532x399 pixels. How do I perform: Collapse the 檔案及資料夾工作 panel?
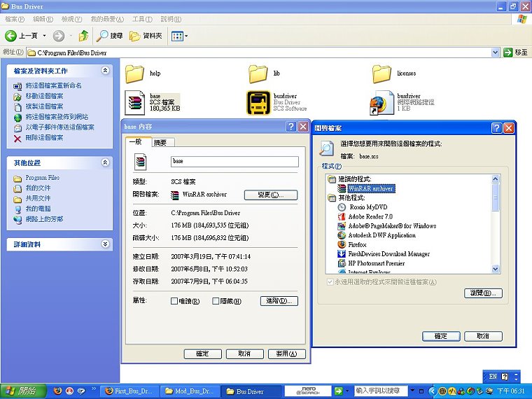click(x=105, y=71)
